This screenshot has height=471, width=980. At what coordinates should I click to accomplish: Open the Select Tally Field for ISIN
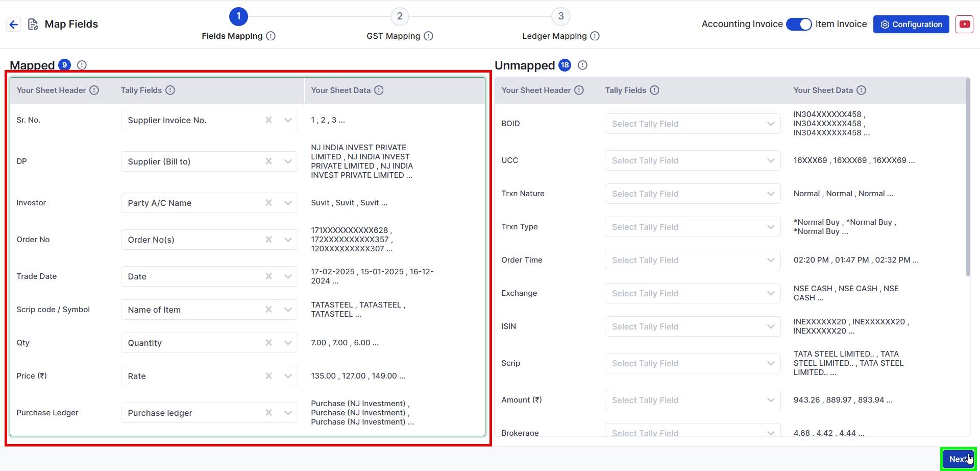coord(692,326)
